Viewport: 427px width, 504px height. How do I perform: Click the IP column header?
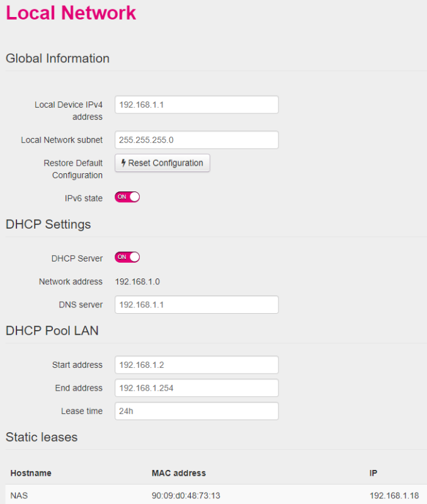click(x=373, y=473)
